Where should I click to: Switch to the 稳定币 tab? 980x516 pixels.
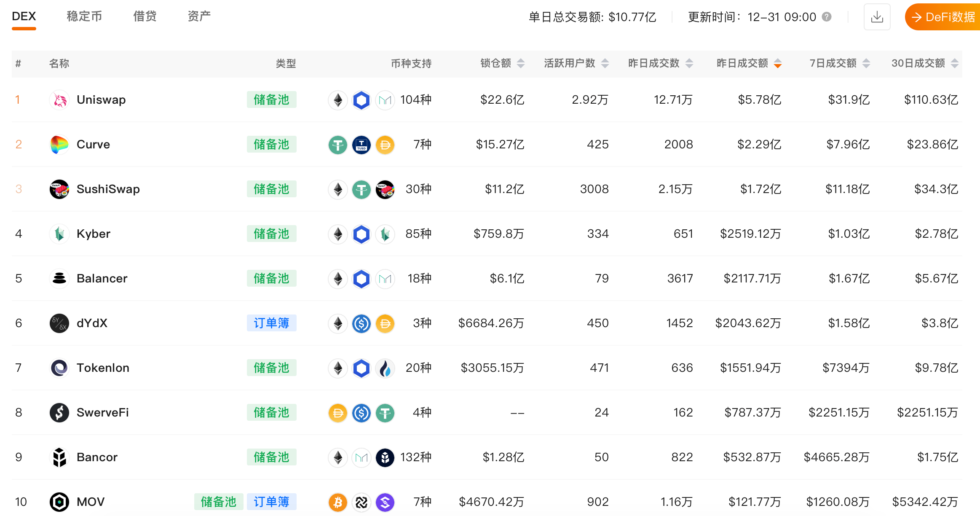point(84,16)
